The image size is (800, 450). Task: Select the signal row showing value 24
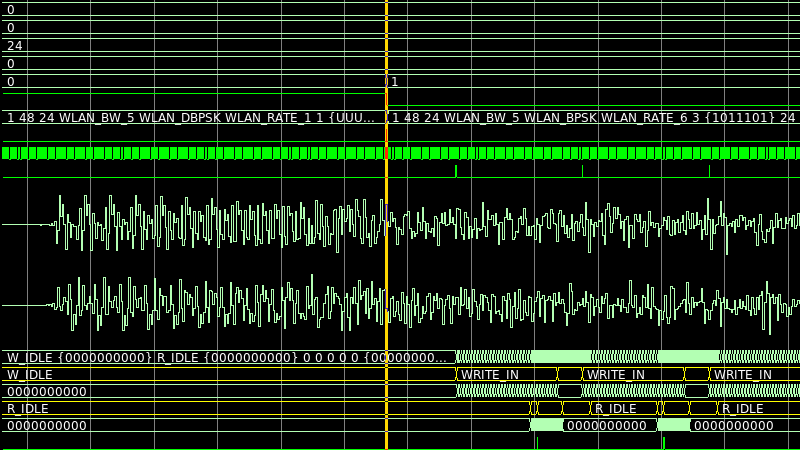coord(15,46)
